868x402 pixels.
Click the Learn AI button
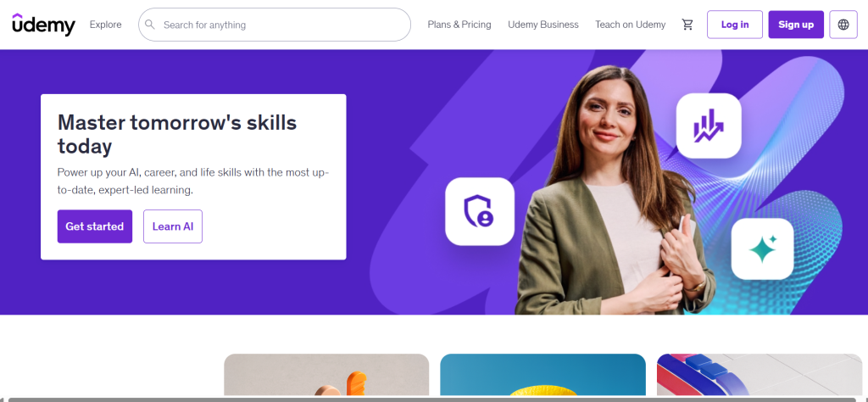pyautogui.click(x=173, y=226)
